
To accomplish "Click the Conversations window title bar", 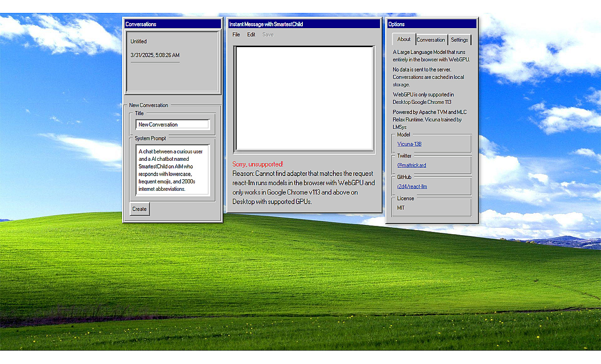I will click(172, 24).
